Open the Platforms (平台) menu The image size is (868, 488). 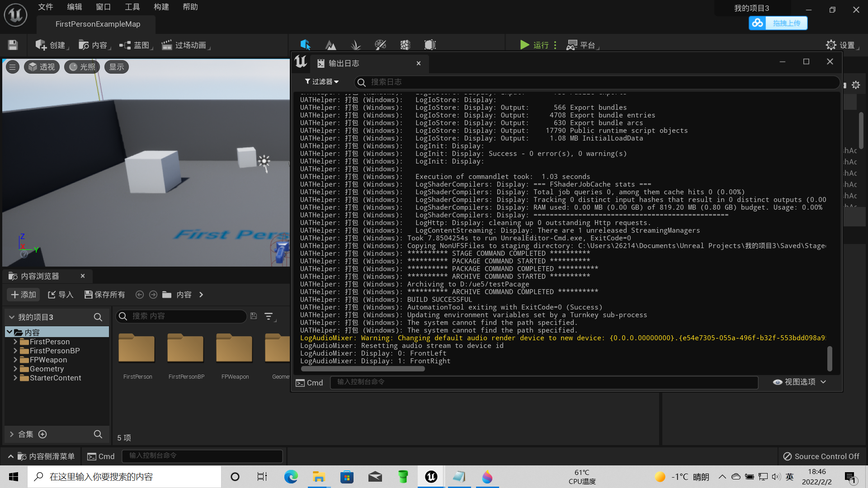[x=582, y=45]
